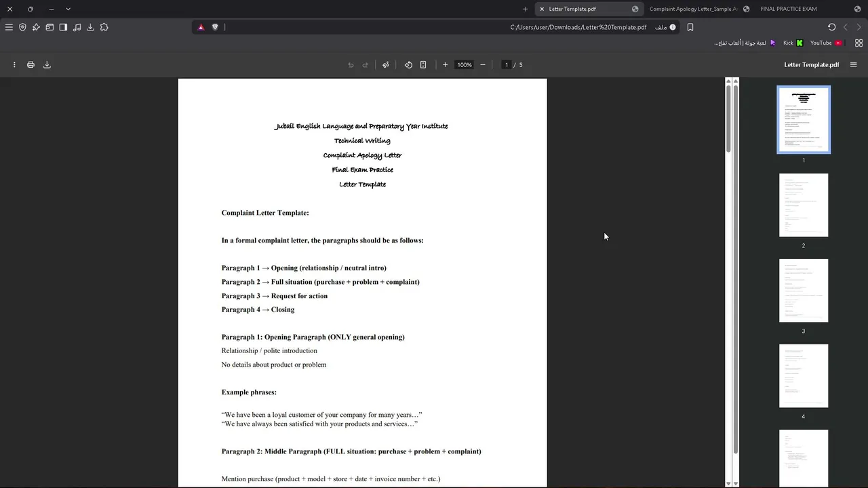Open the Brave Rewards triangle icon
Screen dimensions: 868x488
[201, 27]
